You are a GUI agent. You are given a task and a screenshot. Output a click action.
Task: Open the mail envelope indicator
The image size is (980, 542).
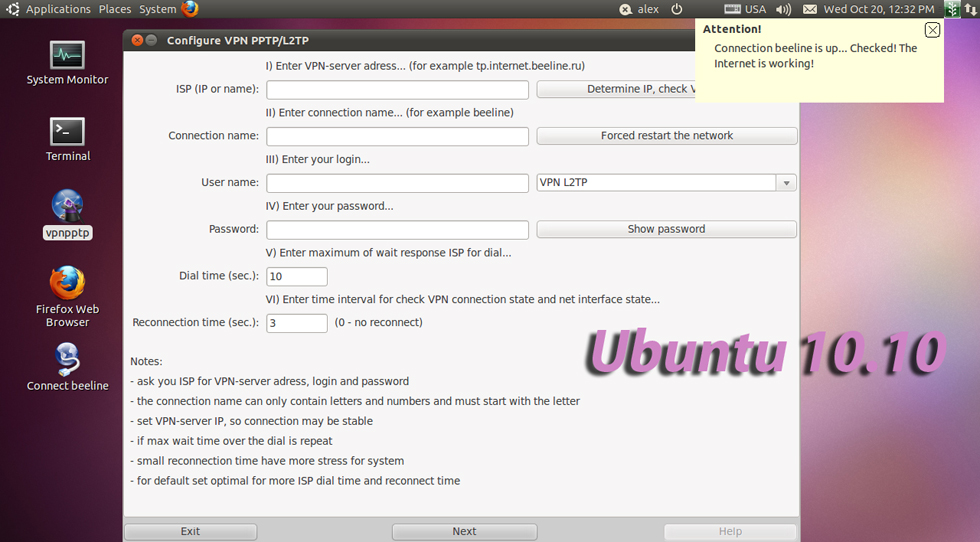[810, 9]
